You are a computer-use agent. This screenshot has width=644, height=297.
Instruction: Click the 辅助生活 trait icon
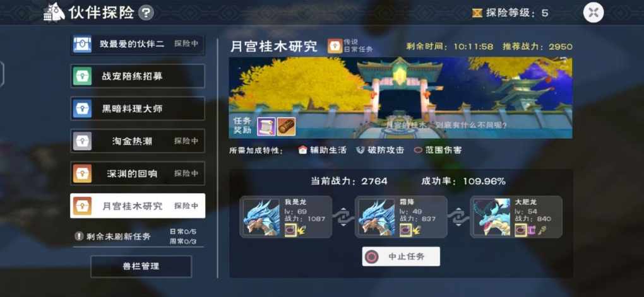[x=302, y=150]
